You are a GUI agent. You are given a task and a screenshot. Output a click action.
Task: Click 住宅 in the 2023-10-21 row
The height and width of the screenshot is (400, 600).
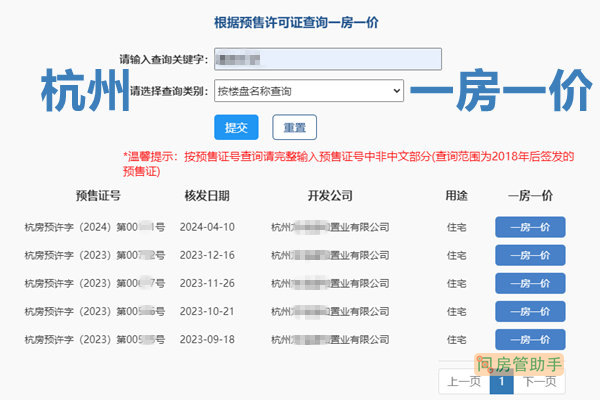pos(457,312)
